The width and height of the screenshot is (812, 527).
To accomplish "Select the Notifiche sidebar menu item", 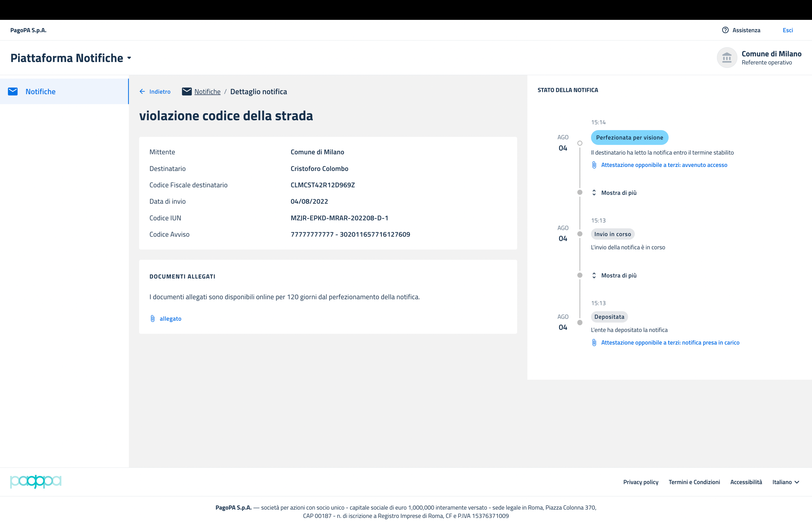I will pos(40,92).
